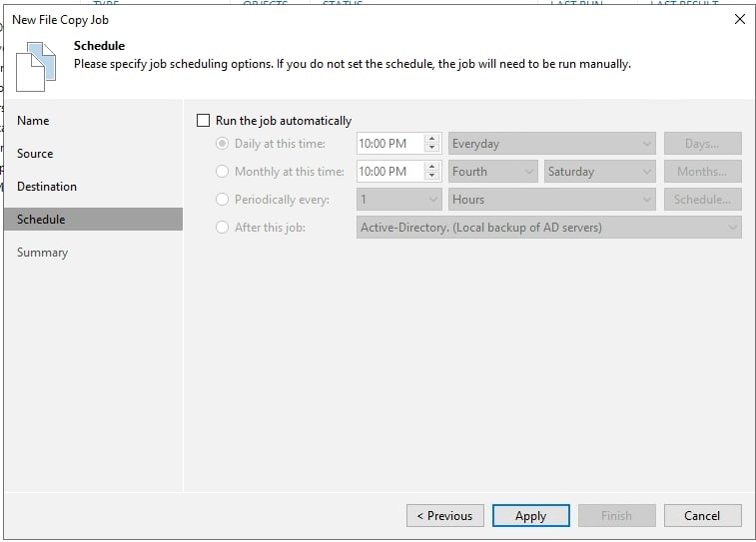Decrease the daily time with down arrow
Screen dimensions: 756x542
432,149
